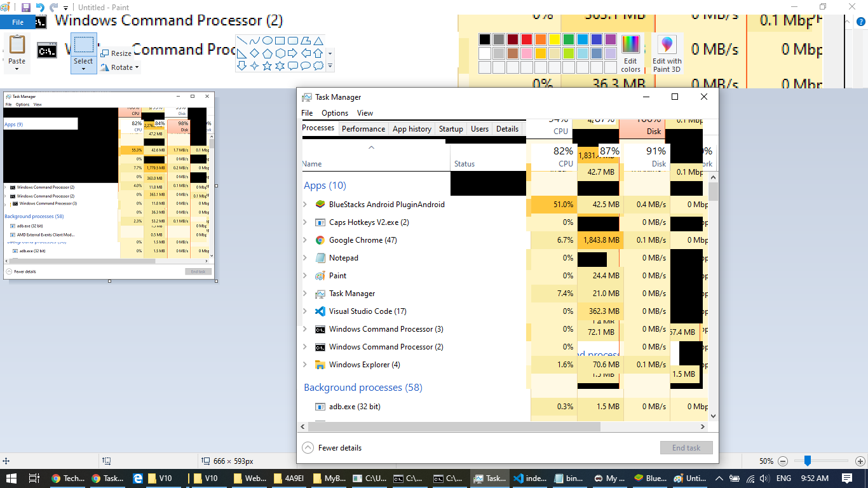Open the Customize Quick Access Toolbar dropdown
The image size is (868, 488).
(x=66, y=8)
